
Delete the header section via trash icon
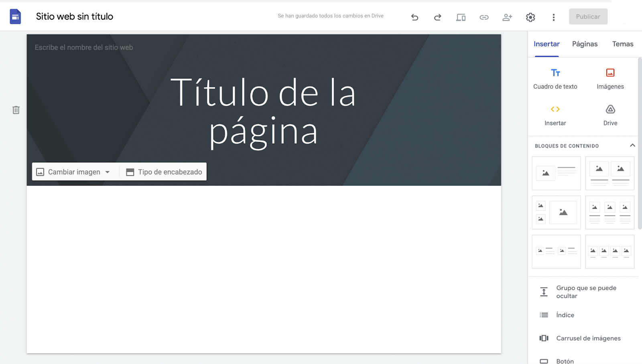(x=16, y=110)
